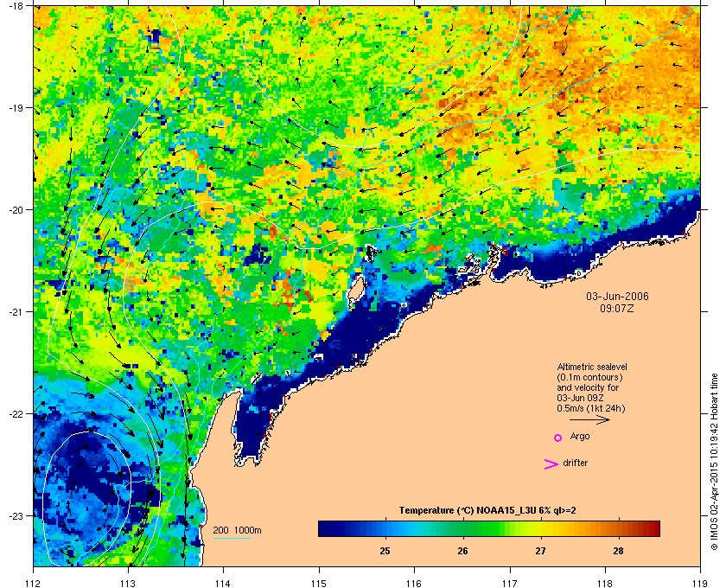Click the IMOS copyright timestamp text
The image size is (726, 588).
(714, 463)
